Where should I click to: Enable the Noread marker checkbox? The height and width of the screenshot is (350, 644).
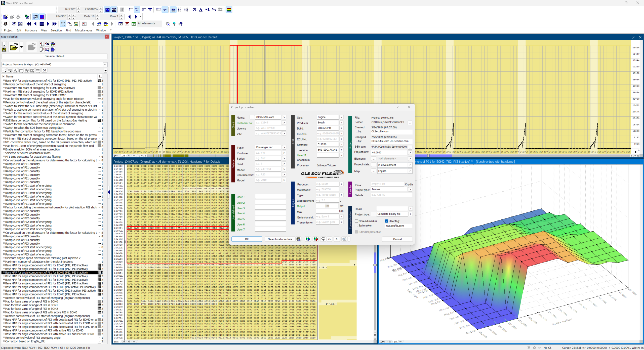click(x=356, y=221)
